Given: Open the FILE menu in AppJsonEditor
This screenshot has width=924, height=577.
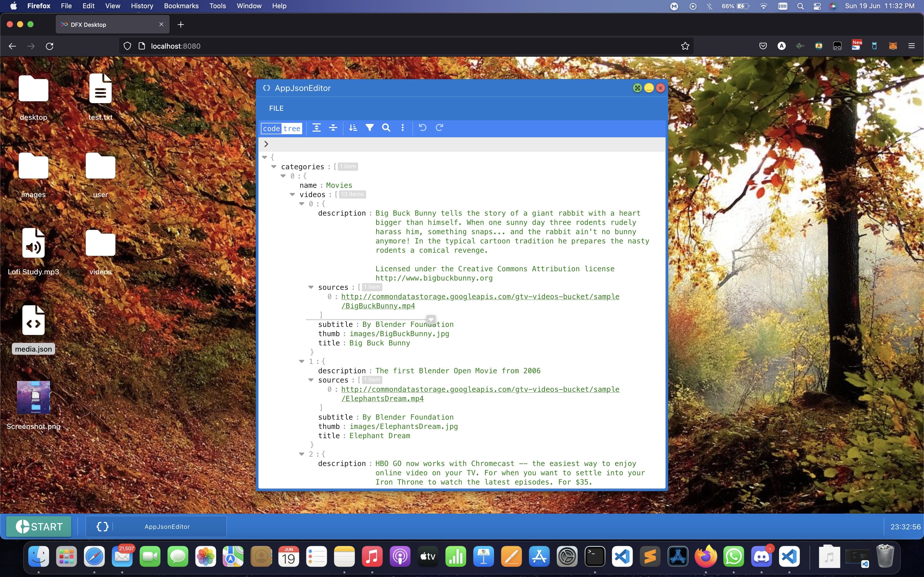Looking at the screenshot, I should (276, 108).
